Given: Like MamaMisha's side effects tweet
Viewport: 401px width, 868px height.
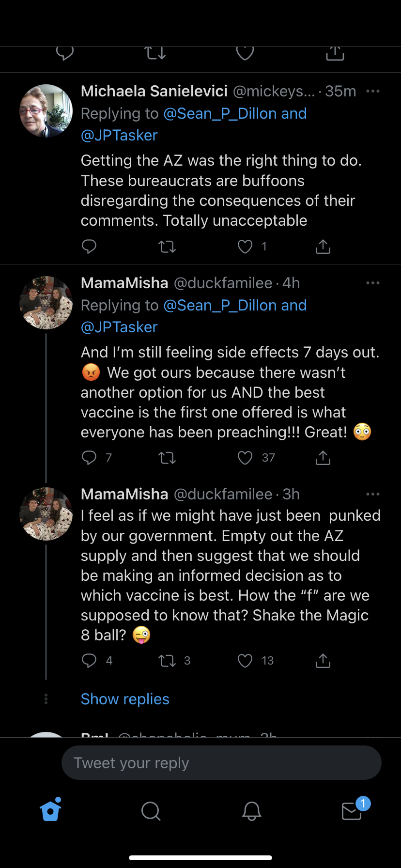Looking at the screenshot, I should click(245, 458).
